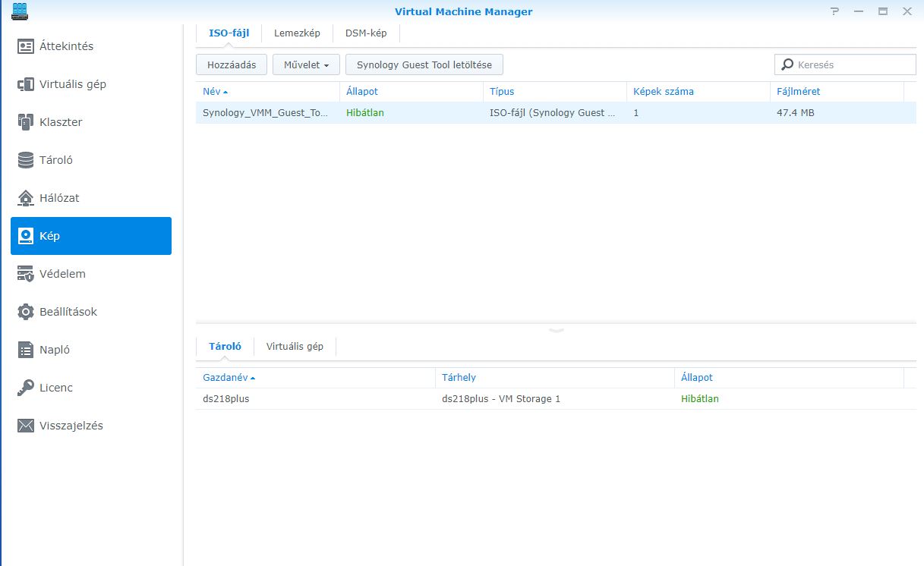This screenshot has width=924, height=566.
Task: Expand the Művelet dropdown menu
Action: pos(306,65)
